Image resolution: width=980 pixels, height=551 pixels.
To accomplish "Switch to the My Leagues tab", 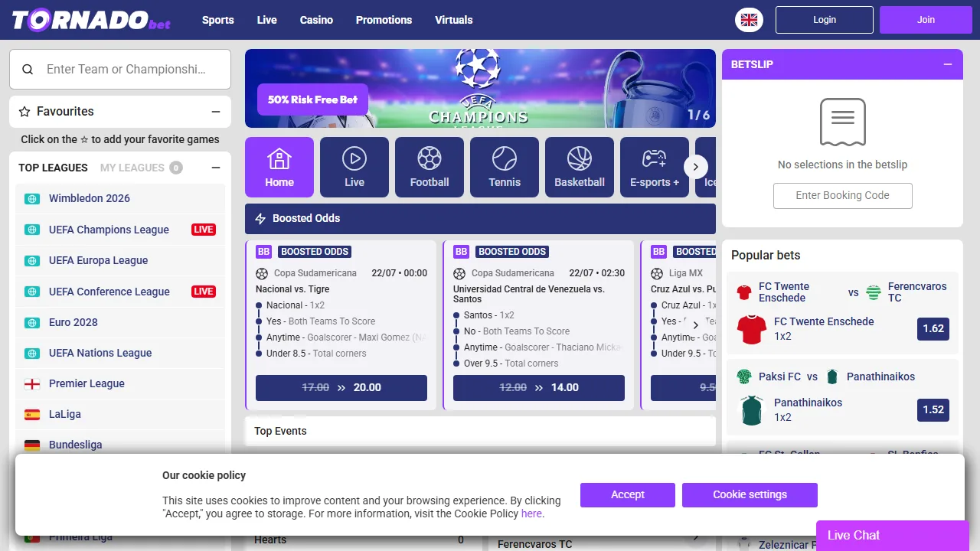I will tap(132, 168).
